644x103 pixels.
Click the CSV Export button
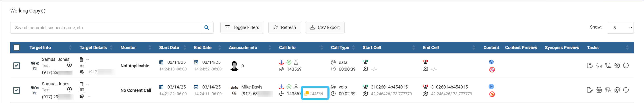[325, 27]
